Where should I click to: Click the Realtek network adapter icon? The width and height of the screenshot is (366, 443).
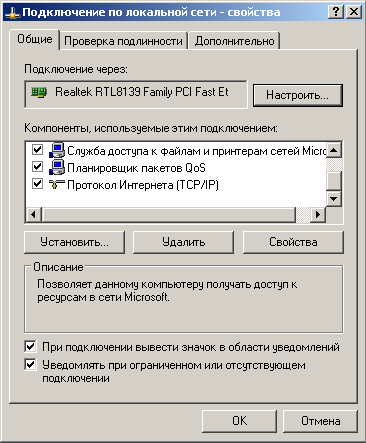point(39,92)
